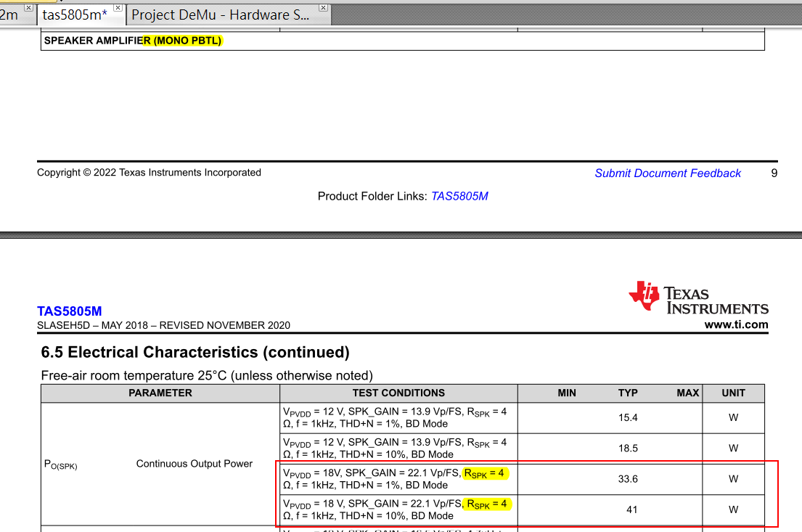Image resolution: width=802 pixels, height=532 pixels.
Task: Select the 18.5 typical power value
Action: (628, 448)
